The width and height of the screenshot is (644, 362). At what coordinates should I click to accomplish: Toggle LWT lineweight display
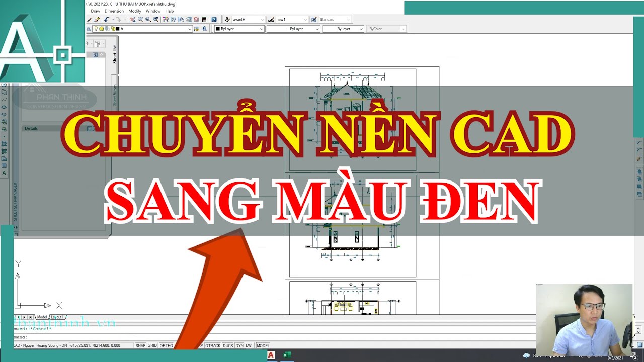point(250,346)
